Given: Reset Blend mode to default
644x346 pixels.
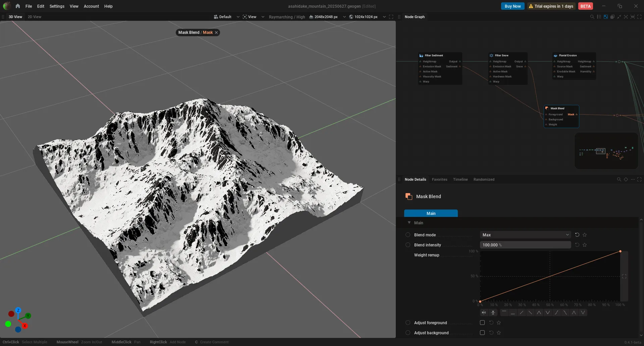Looking at the screenshot, I should click(x=577, y=235).
